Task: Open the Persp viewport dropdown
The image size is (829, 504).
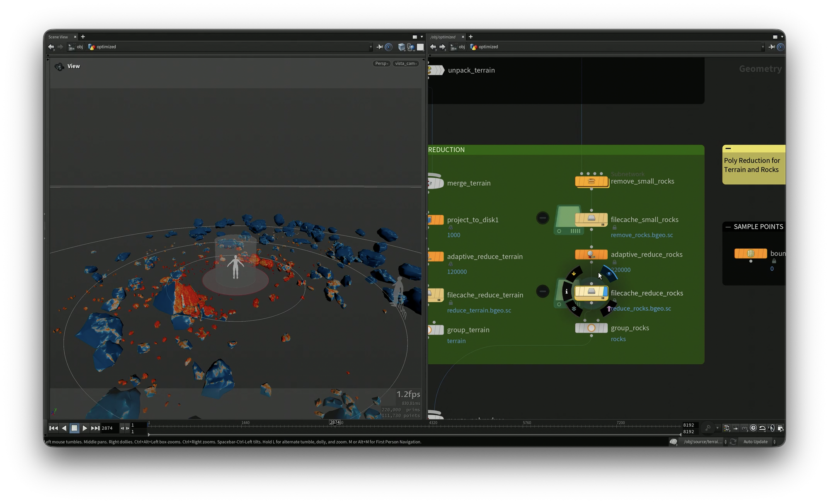Action: coord(381,63)
